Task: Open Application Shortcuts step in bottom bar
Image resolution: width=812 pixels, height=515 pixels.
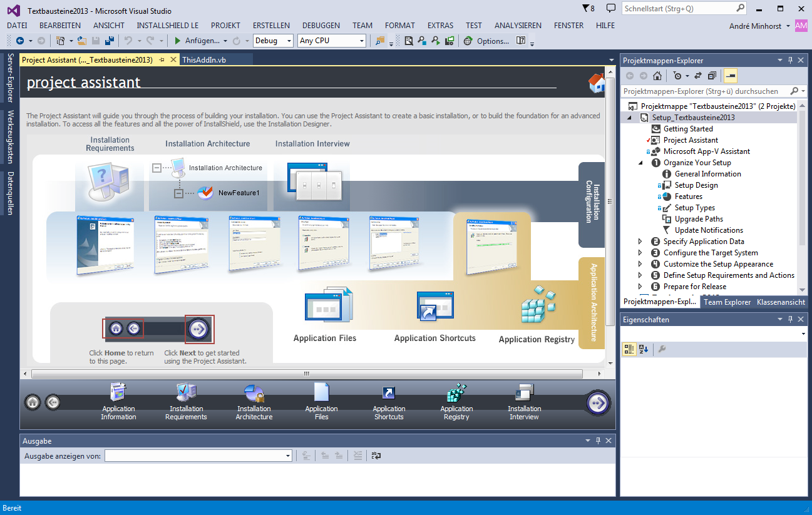Action: click(x=389, y=402)
